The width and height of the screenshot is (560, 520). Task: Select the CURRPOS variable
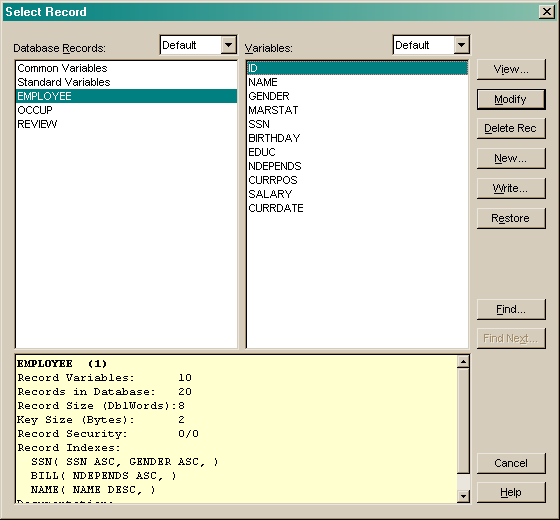pyautogui.click(x=357, y=180)
